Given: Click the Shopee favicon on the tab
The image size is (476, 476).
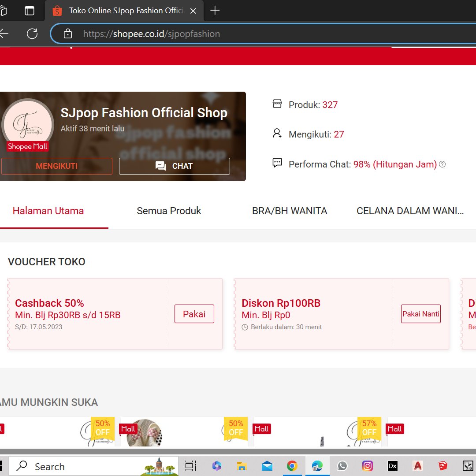Looking at the screenshot, I should [x=57, y=11].
